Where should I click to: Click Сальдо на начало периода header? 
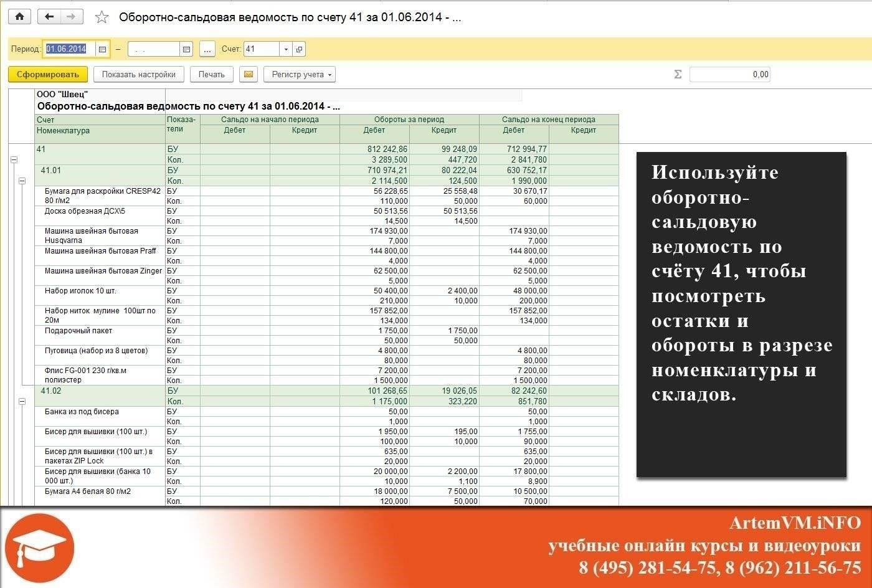pyautogui.click(x=270, y=120)
